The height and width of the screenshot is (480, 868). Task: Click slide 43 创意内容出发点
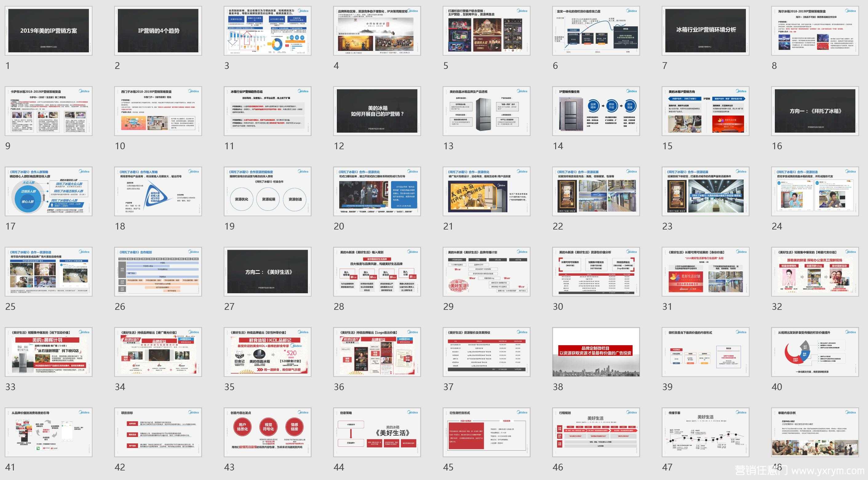[x=268, y=432]
